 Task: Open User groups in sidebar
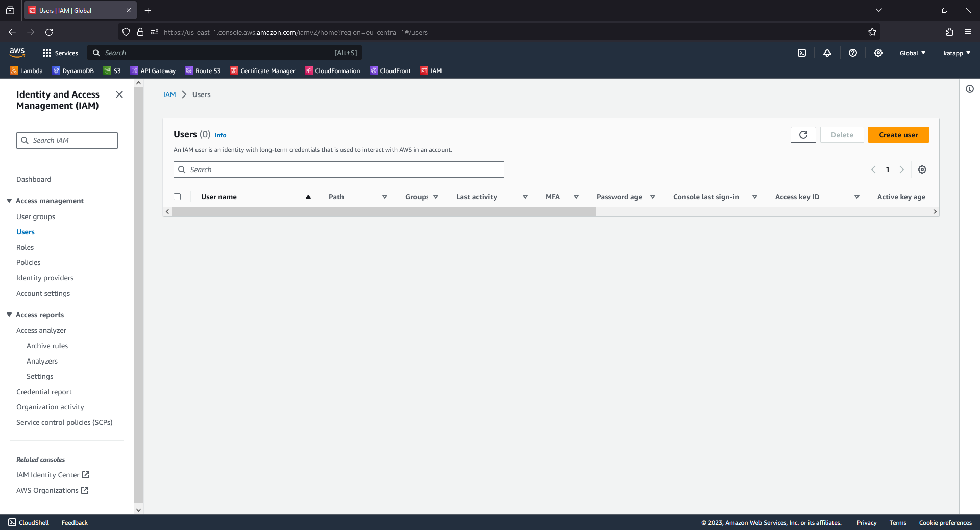[36, 216]
